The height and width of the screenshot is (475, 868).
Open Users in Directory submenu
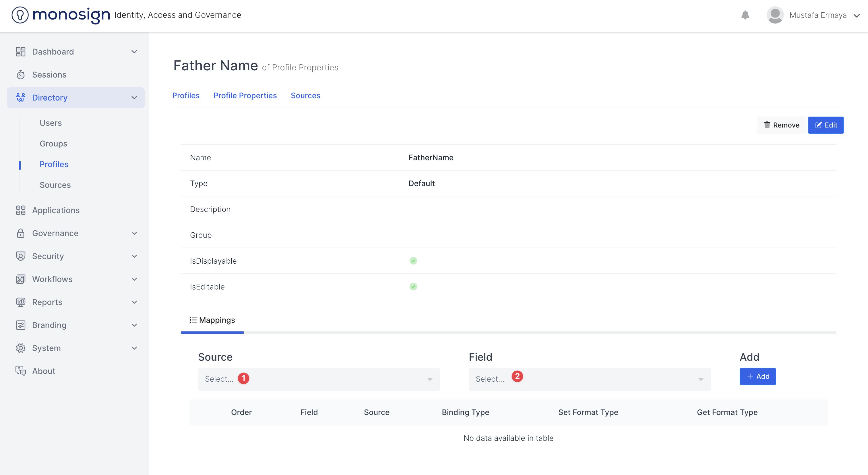tap(51, 123)
